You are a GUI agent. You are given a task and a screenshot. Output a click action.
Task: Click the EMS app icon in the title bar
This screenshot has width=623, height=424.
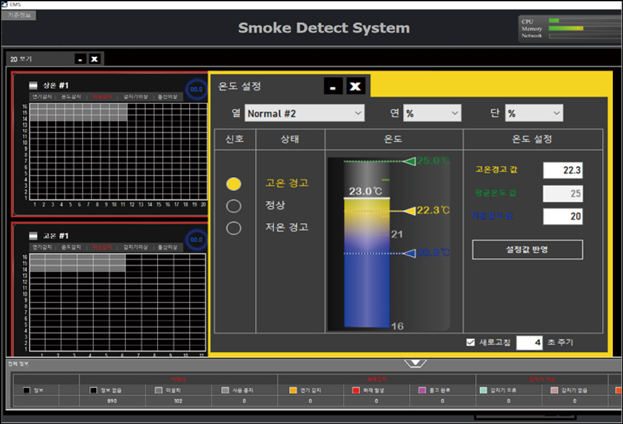pyautogui.click(x=4, y=4)
